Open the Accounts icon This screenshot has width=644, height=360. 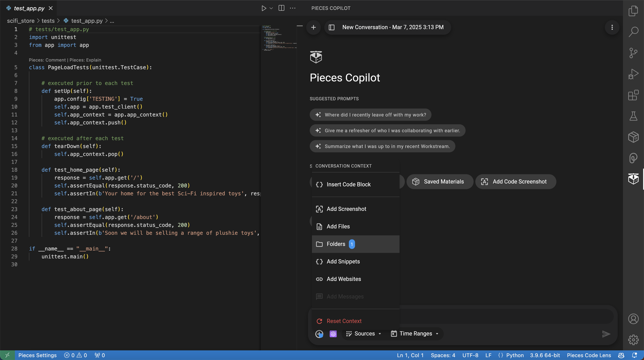[x=633, y=319]
